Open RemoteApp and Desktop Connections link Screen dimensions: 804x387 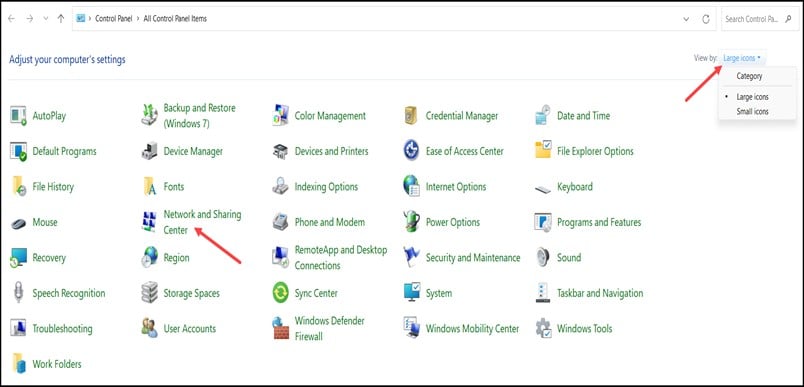click(340, 258)
